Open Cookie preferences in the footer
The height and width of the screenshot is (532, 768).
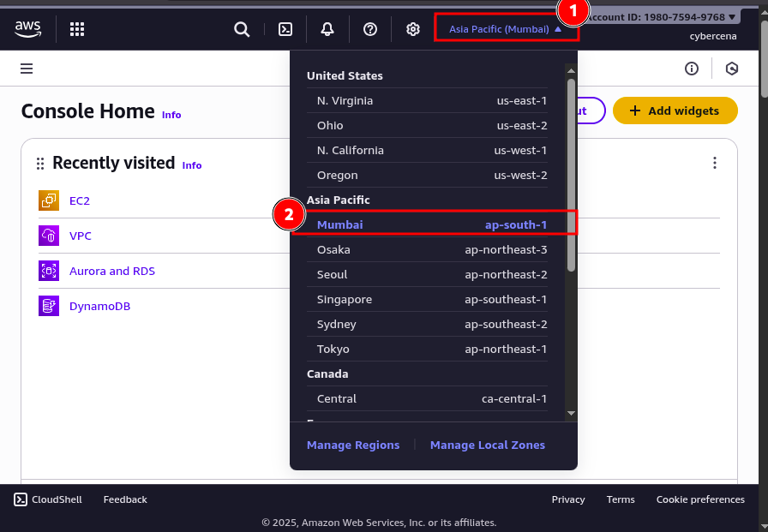tap(700, 499)
